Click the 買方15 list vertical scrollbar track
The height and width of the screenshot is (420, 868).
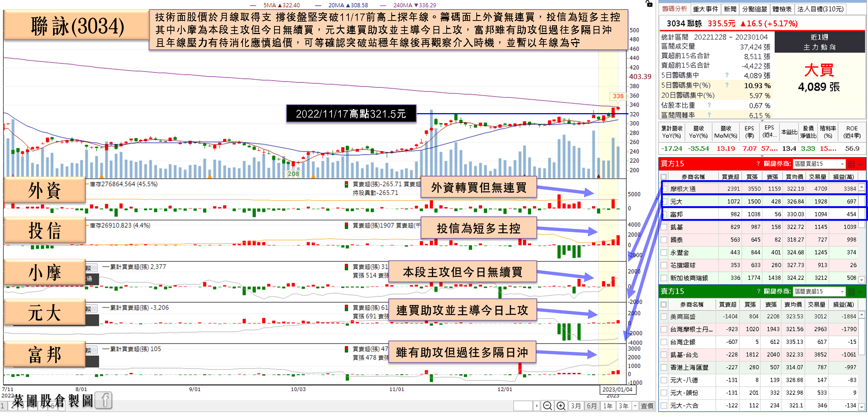pos(861,234)
